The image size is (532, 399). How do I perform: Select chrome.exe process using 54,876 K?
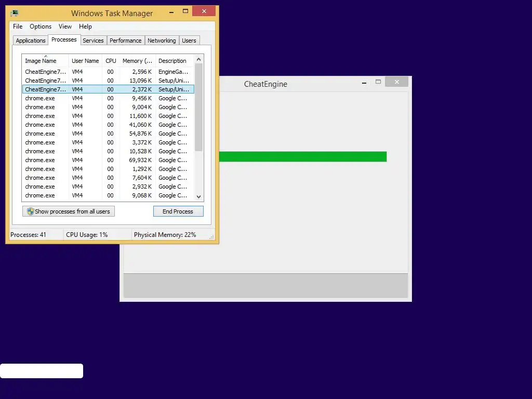[108, 134]
